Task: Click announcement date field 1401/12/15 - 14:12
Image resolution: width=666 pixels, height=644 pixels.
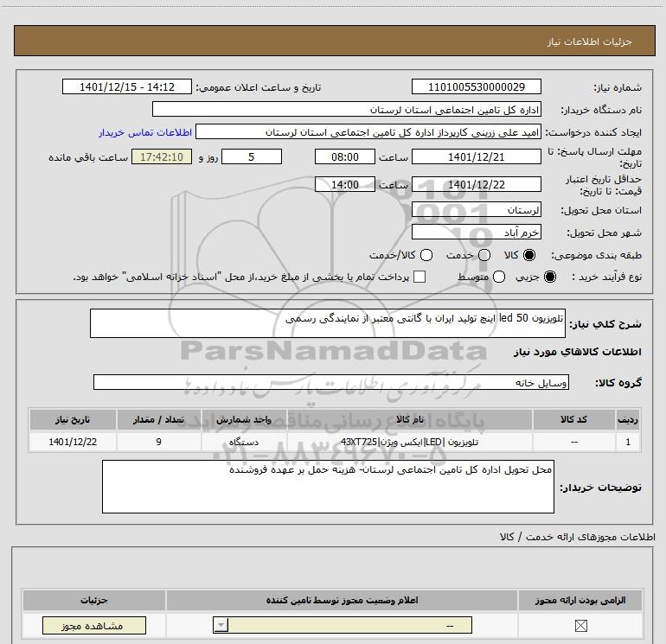Action: point(127,86)
